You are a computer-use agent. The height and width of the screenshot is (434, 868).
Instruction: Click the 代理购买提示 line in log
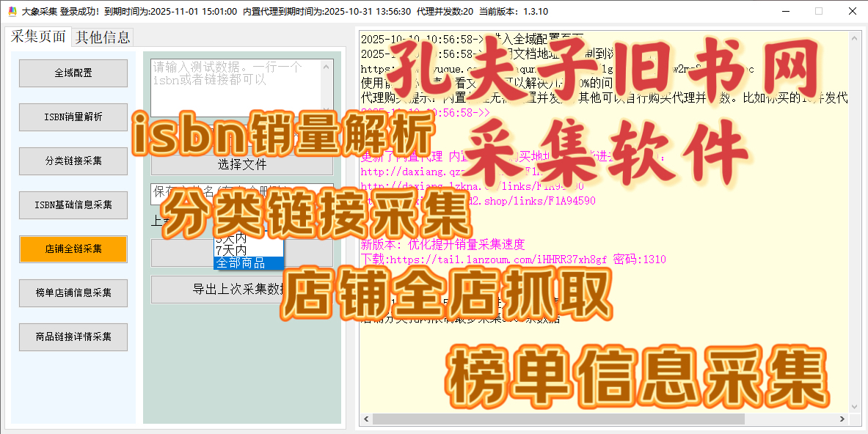click(605, 98)
